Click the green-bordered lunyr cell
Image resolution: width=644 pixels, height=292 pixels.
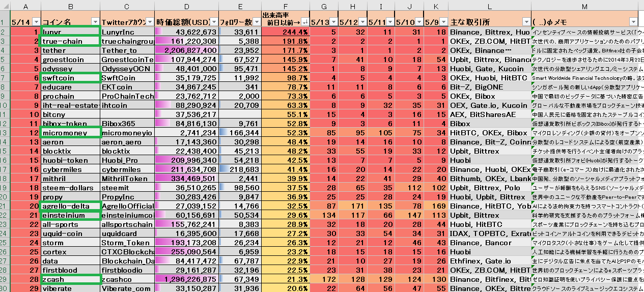click(70, 32)
